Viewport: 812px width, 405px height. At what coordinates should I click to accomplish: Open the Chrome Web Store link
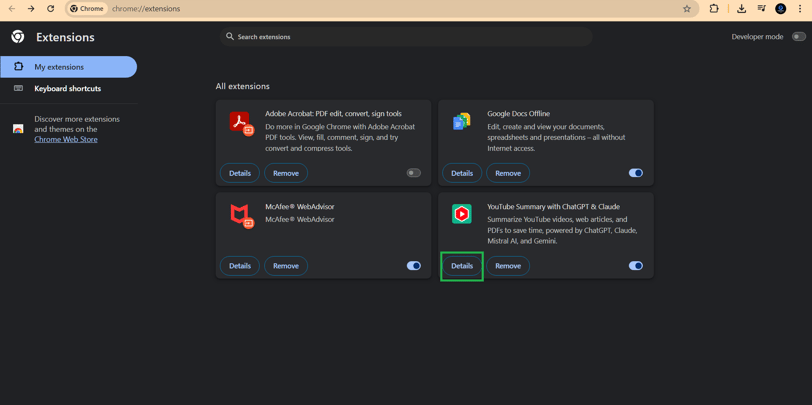pos(66,139)
